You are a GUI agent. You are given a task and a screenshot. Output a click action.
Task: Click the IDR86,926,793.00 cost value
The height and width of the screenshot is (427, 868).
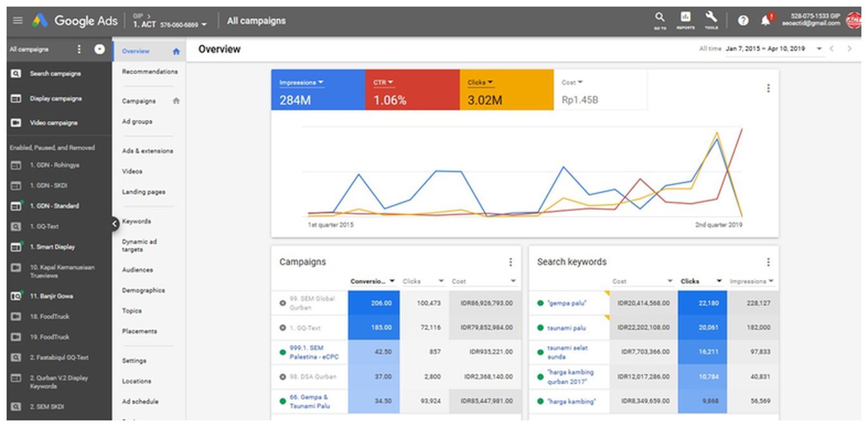(486, 303)
